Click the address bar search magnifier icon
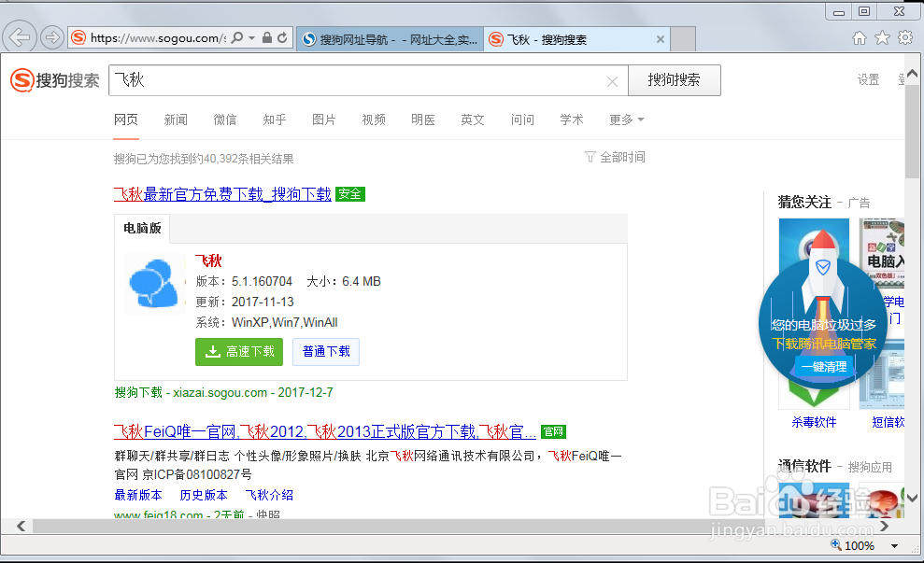 point(237,37)
